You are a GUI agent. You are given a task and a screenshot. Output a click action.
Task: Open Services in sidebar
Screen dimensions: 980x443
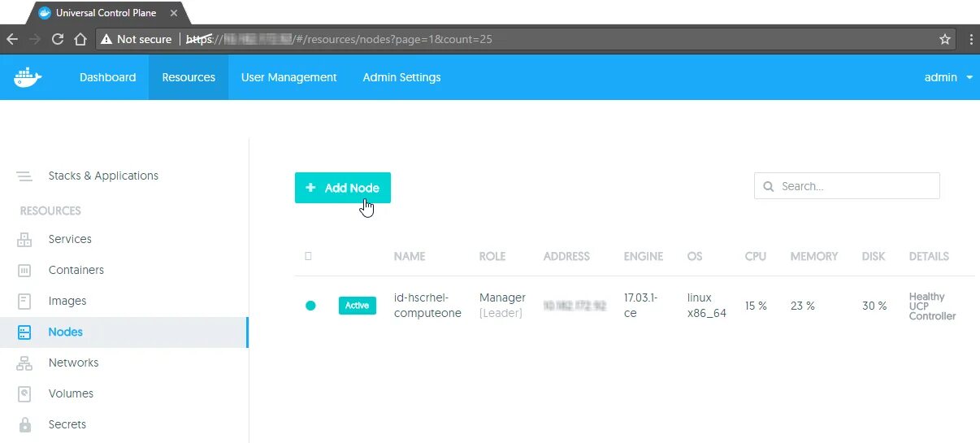click(70, 239)
